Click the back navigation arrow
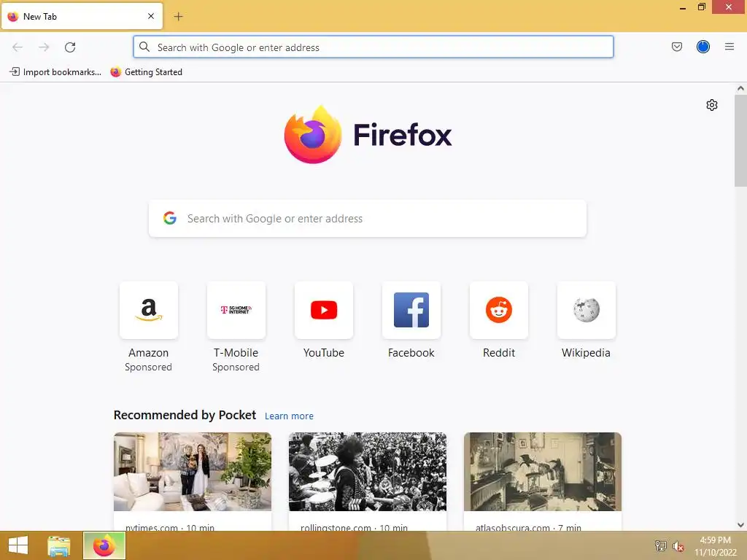 pos(18,47)
